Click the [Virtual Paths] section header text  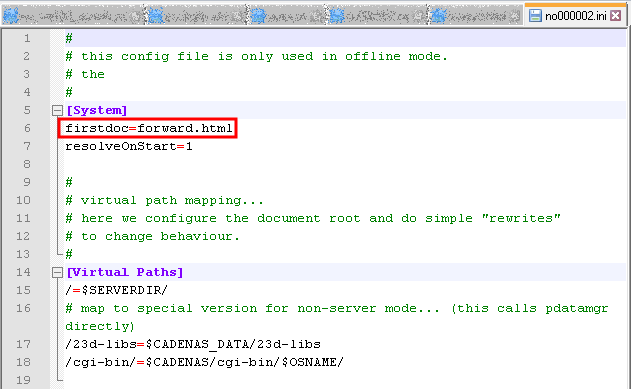(125, 272)
